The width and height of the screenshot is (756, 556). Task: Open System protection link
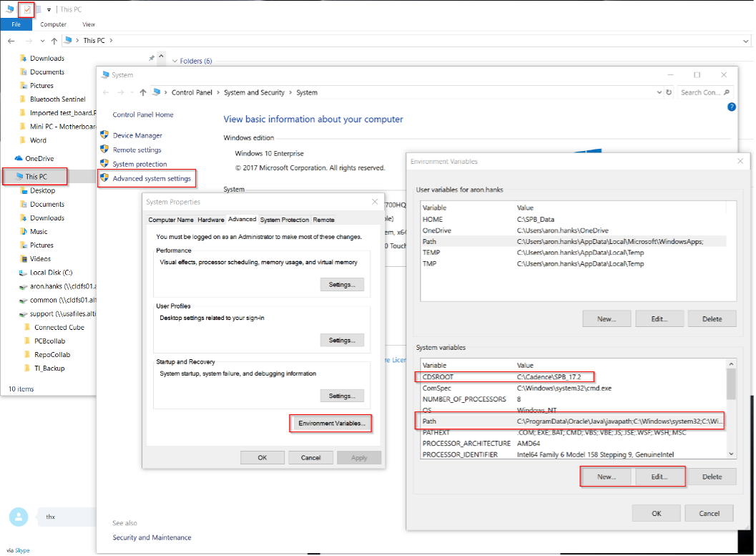click(x=139, y=164)
